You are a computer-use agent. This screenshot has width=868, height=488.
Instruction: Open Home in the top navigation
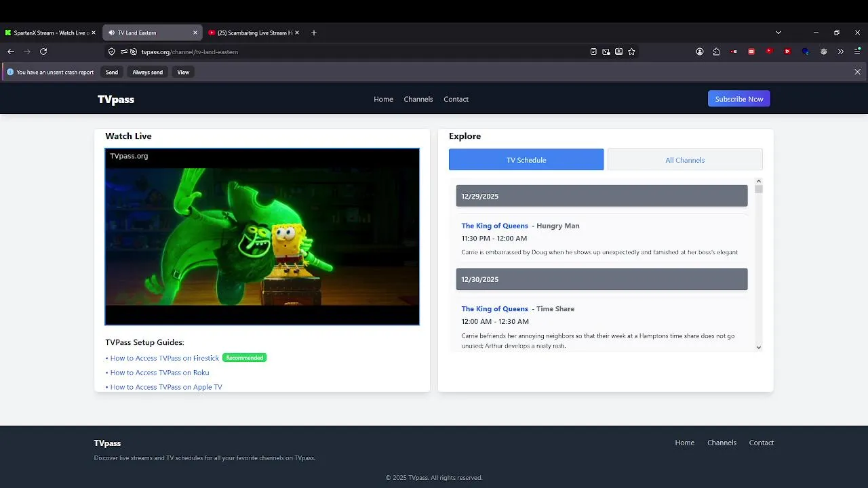point(383,99)
